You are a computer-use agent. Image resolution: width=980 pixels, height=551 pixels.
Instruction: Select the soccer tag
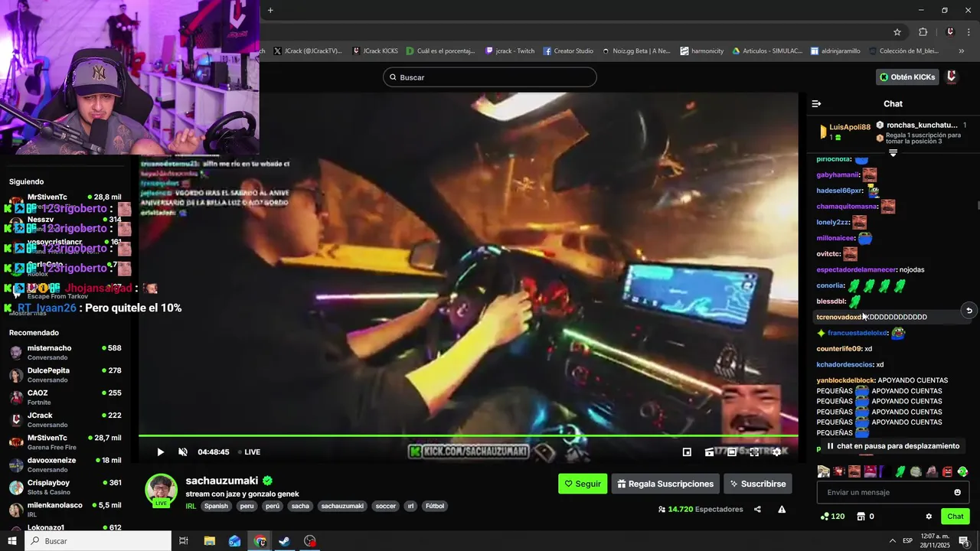(386, 507)
